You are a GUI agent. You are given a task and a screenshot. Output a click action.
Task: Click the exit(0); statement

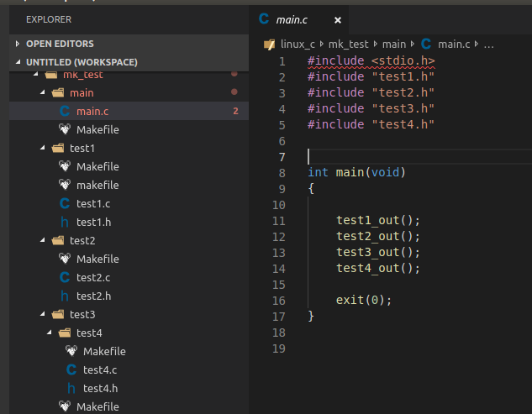pos(364,300)
